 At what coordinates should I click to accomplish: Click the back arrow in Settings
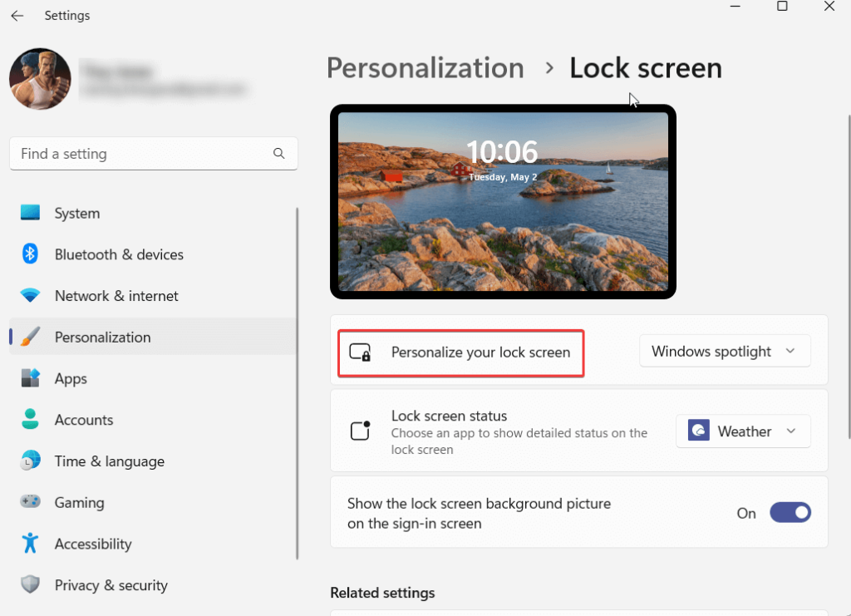(x=17, y=16)
